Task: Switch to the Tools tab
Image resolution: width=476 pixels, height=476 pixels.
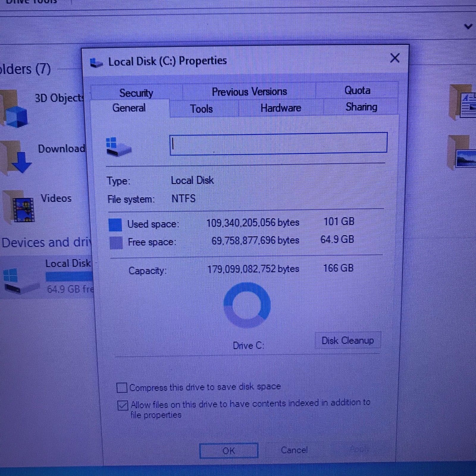Action: pyautogui.click(x=201, y=109)
